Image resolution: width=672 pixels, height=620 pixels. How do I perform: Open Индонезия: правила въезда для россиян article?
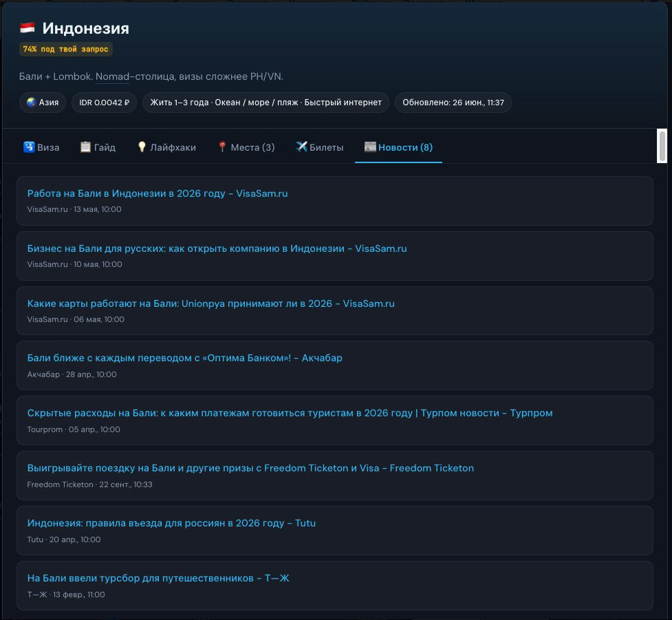(x=171, y=523)
